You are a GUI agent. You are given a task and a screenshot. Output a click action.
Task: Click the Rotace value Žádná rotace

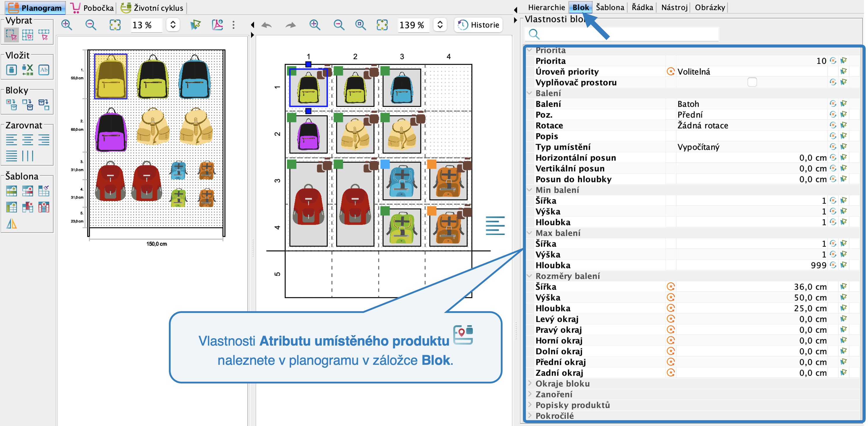(703, 125)
